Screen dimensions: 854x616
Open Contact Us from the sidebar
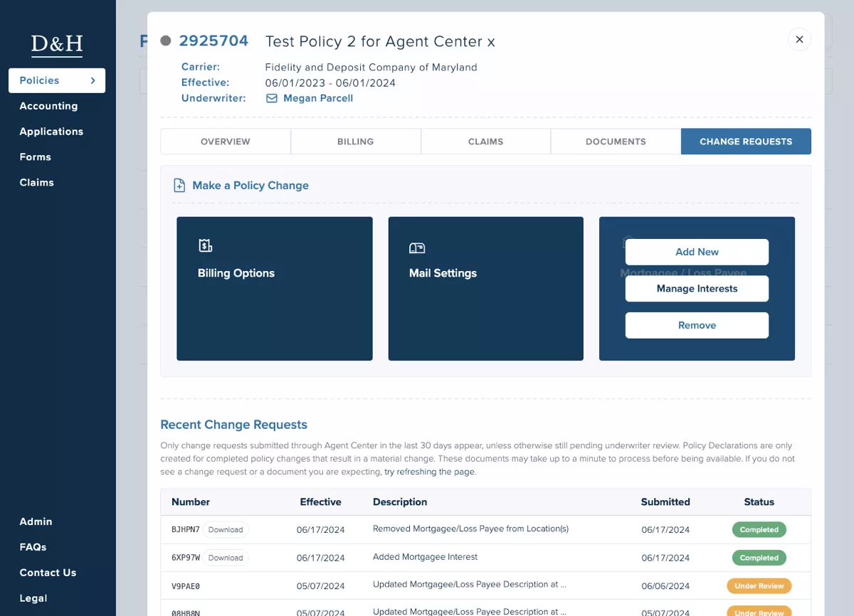pos(48,573)
